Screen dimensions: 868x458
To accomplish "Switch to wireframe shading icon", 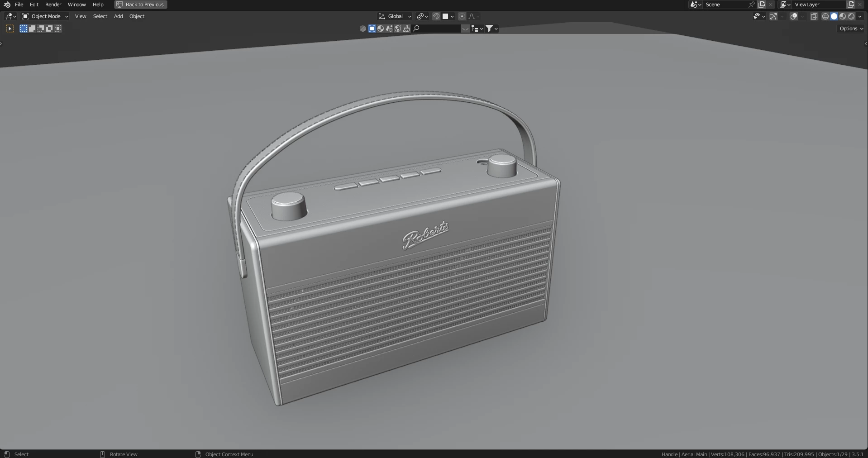I will [825, 16].
